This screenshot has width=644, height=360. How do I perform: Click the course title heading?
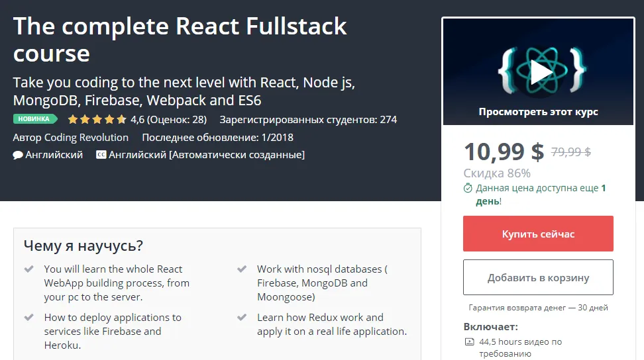(x=180, y=39)
